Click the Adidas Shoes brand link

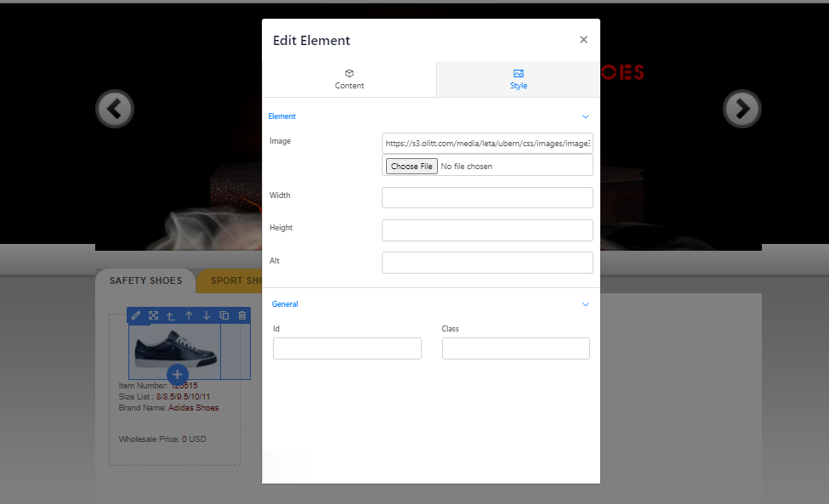[194, 408]
